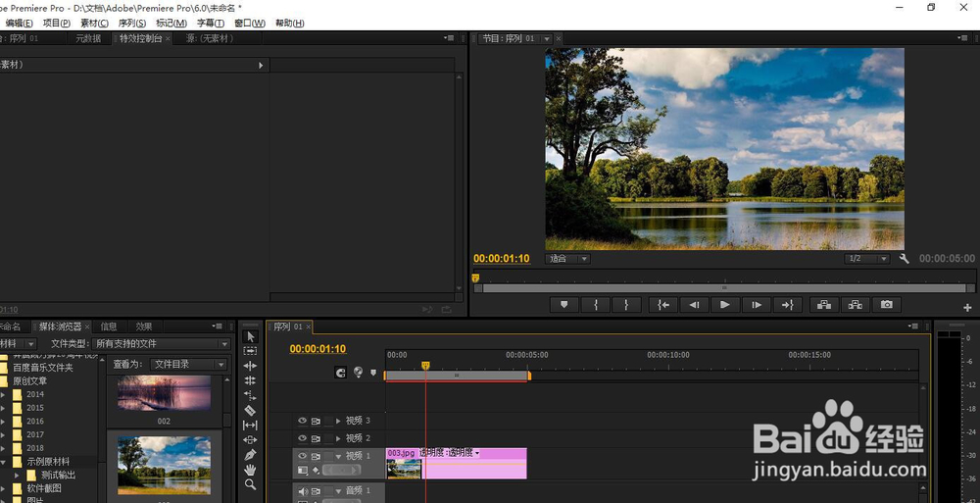This screenshot has width=980, height=503.
Task: Select the Slide tool
Action: (x=250, y=440)
